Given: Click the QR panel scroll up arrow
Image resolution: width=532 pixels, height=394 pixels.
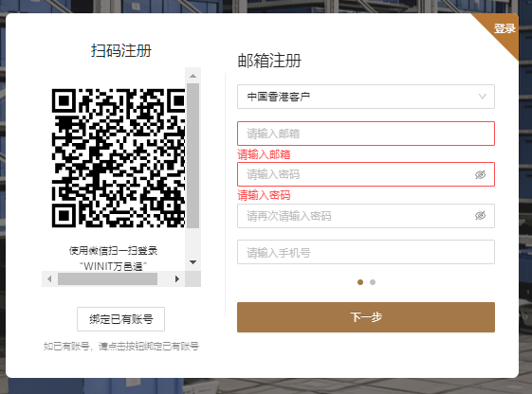Looking at the screenshot, I should point(193,76).
